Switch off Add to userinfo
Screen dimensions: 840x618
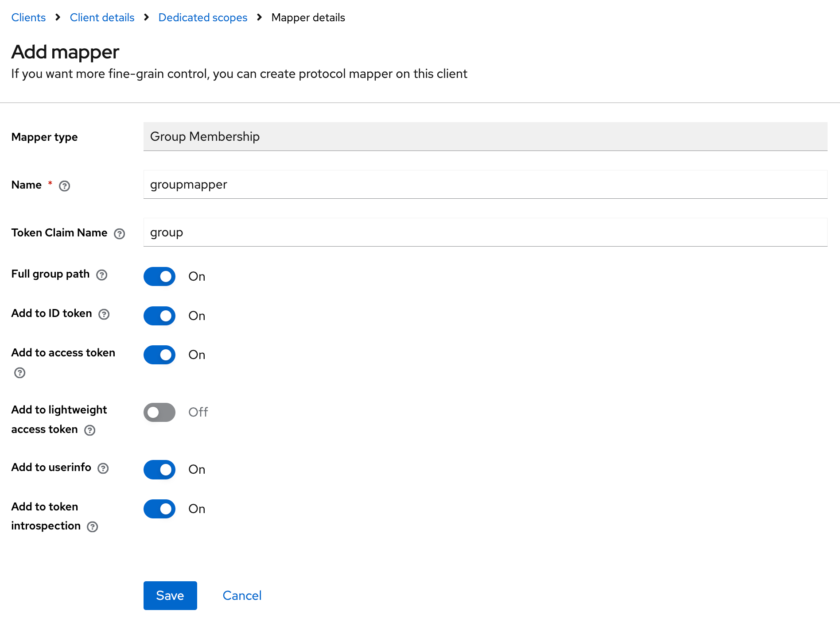(x=159, y=470)
